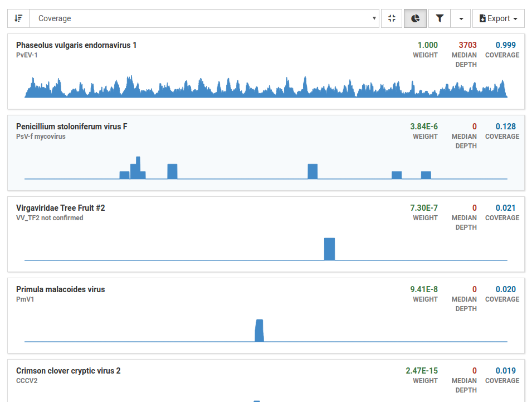Select the Primula malacoides virus entry
Image resolution: width=532 pixels, height=402 pixels.
click(x=60, y=289)
